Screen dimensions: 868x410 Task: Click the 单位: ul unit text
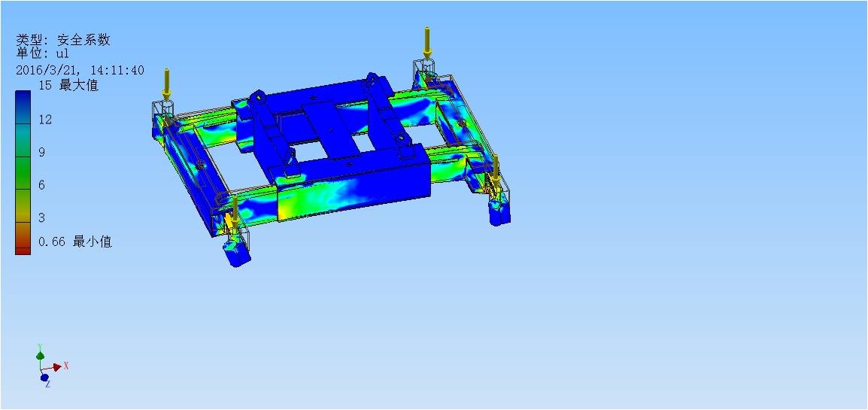[x=44, y=54]
